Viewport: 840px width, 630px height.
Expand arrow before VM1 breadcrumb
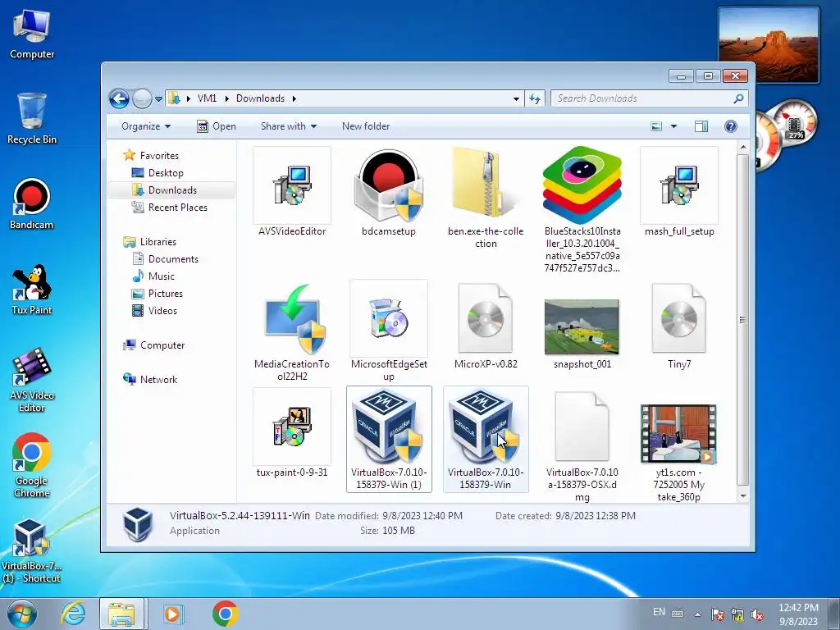click(188, 98)
